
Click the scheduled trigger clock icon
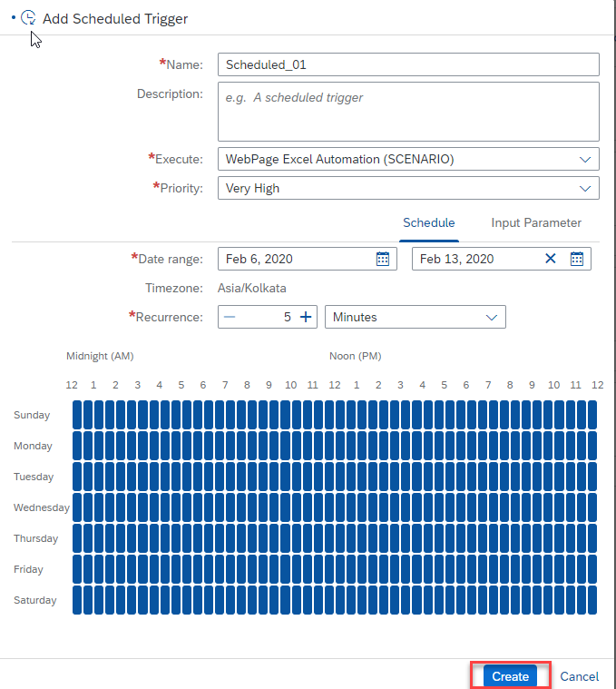coord(29,18)
